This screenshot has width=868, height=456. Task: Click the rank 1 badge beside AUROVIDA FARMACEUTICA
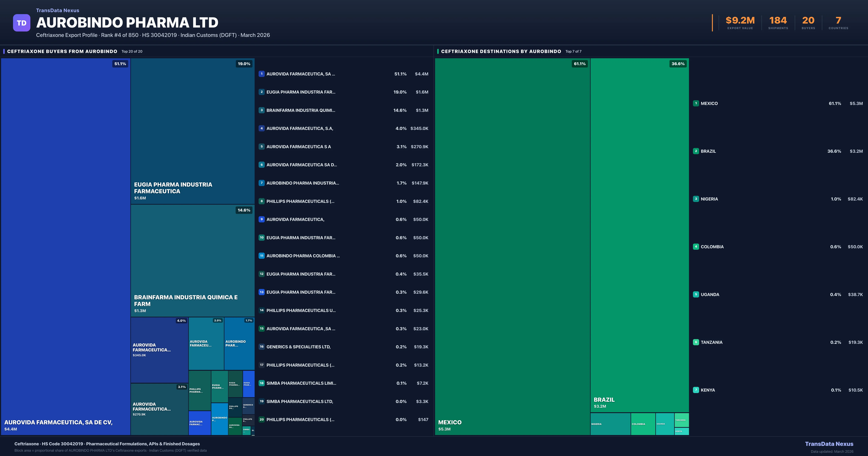pos(262,74)
